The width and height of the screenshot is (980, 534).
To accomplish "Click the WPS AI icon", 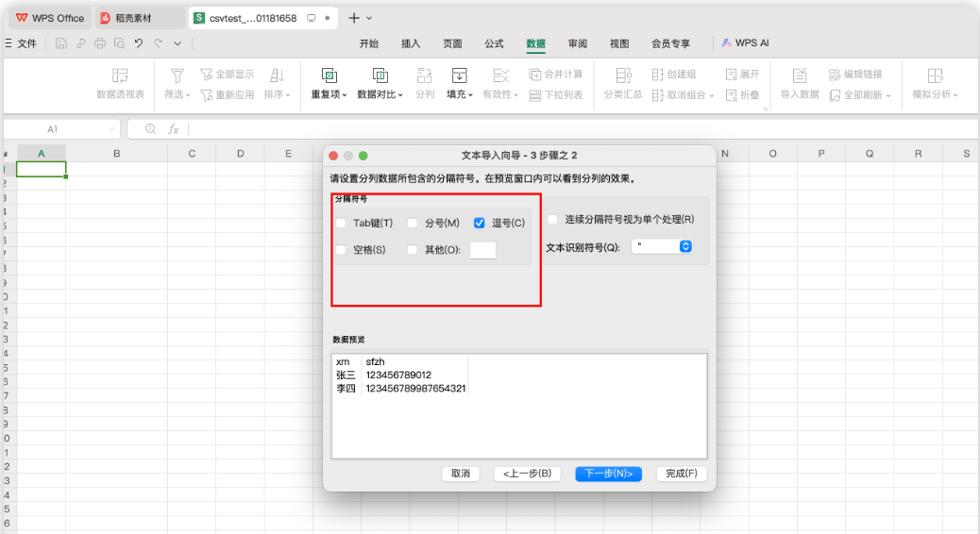I will click(x=727, y=43).
